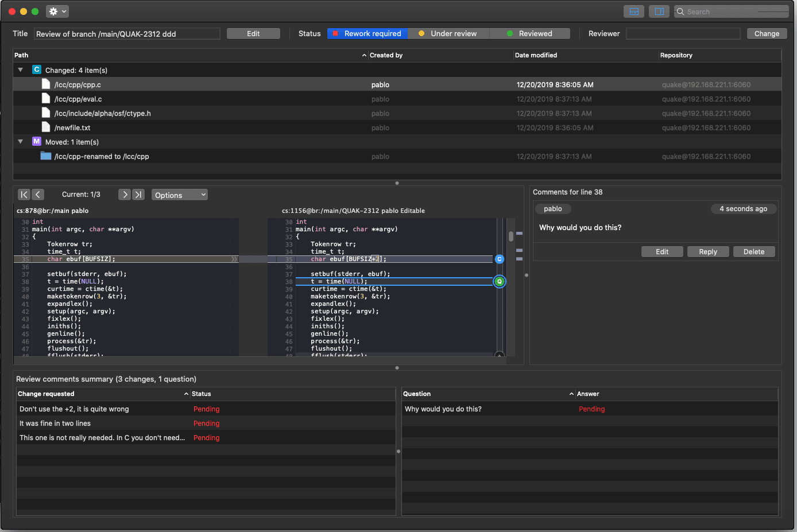Delete pablo's comment

coord(754,251)
